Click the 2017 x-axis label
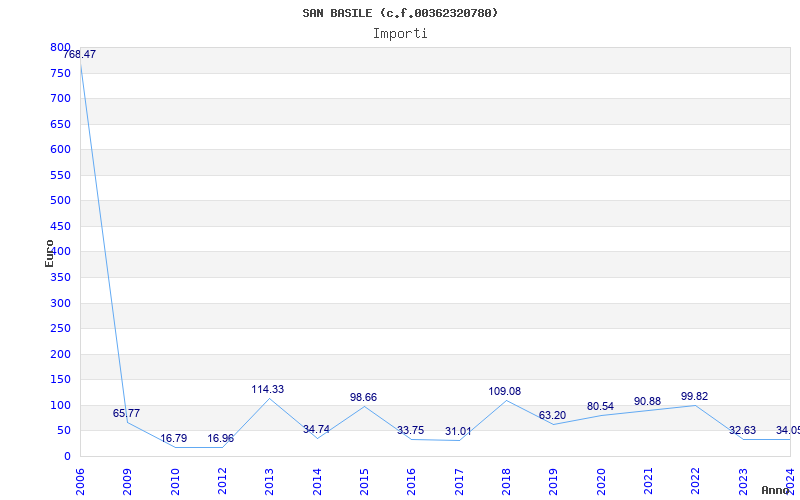 [x=459, y=481]
